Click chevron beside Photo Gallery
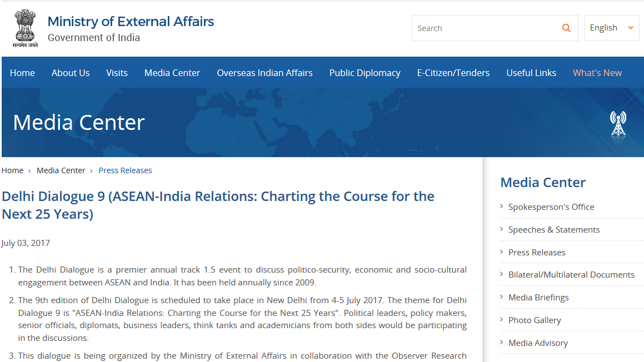644x362 pixels. (x=502, y=319)
